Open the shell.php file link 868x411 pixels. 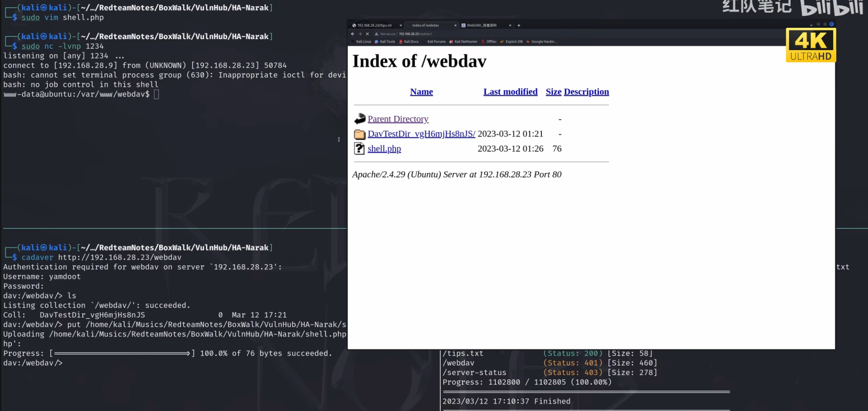tap(384, 149)
